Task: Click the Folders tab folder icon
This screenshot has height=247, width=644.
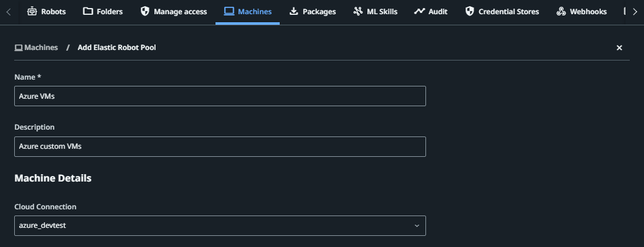Action: coord(88,11)
